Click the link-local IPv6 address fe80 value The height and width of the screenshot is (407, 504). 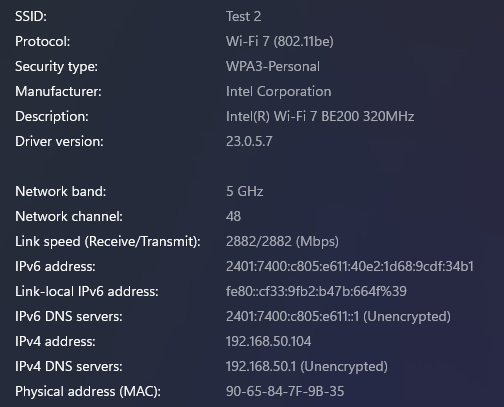click(x=316, y=291)
